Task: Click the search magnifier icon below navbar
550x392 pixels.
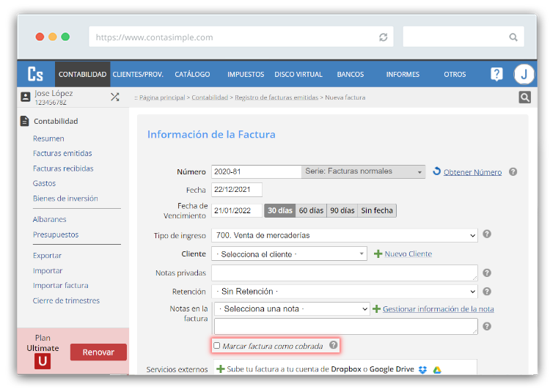Action: click(x=524, y=97)
